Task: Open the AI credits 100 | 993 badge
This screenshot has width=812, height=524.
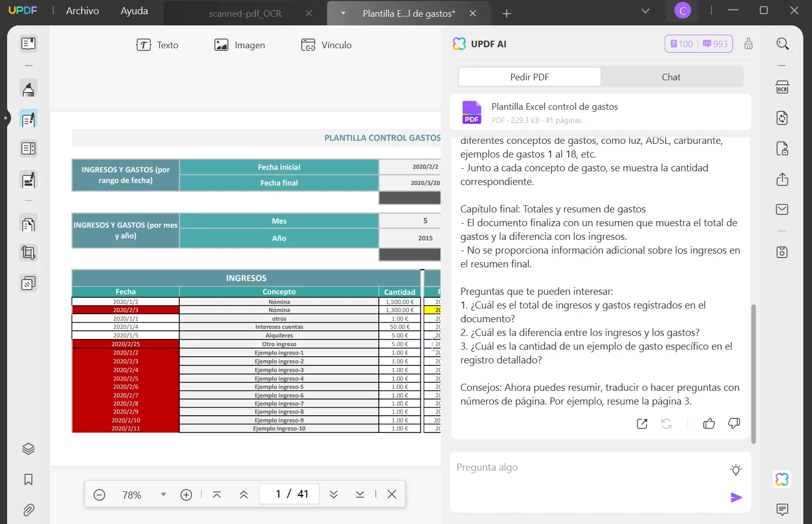Action: tap(699, 44)
